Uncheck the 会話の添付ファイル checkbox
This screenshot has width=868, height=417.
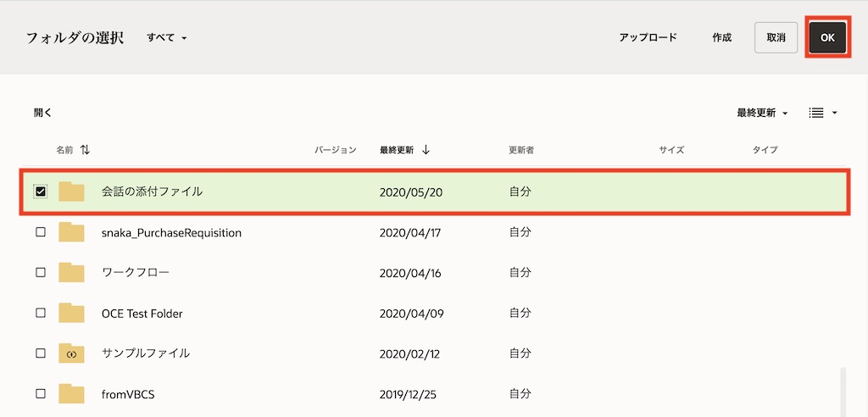click(41, 192)
